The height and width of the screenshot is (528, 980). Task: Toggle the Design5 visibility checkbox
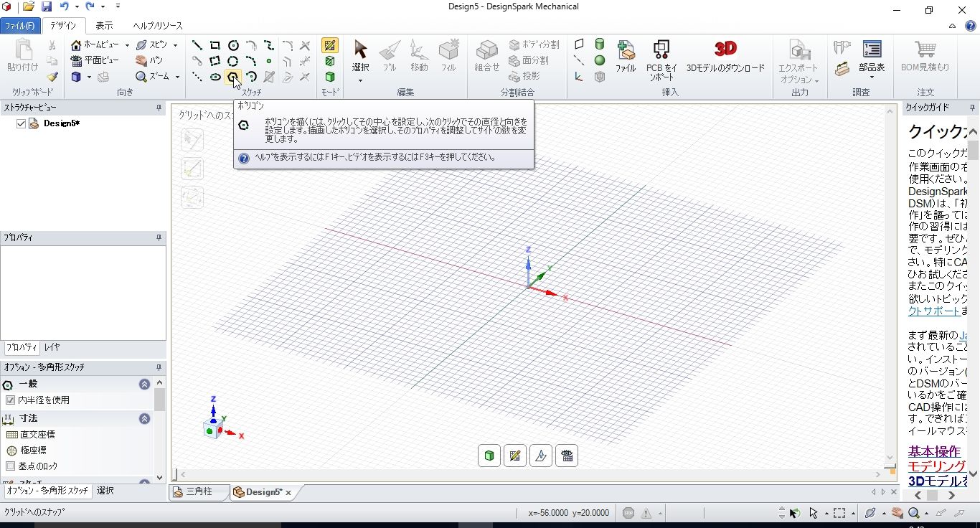click(x=21, y=123)
